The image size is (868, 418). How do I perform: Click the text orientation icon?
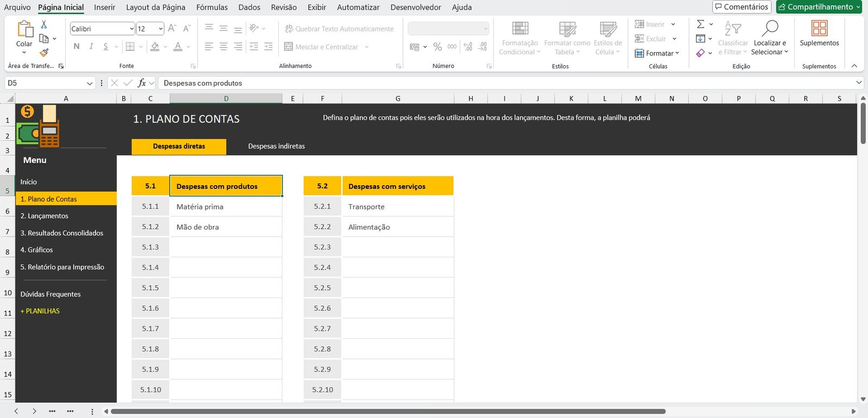tap(254, 28)
